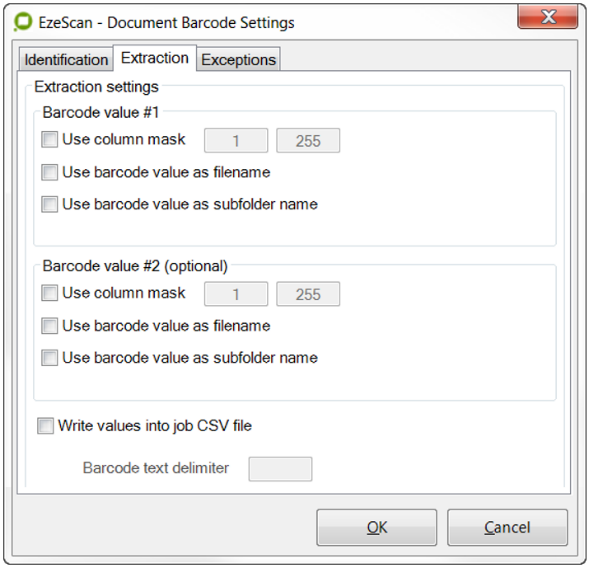Screen dimensions: 589x568
Task: Enable Use column mask for Barcode value #2
Action: coord(50,293)
